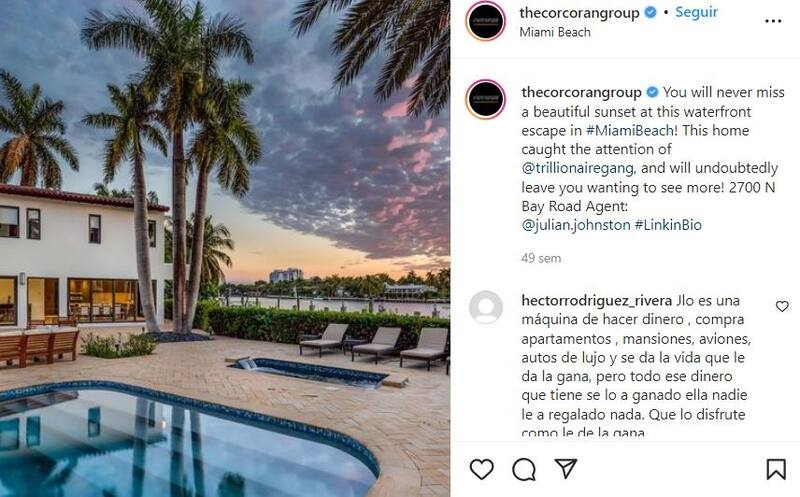Open the @julian.johnston agent mention
The image size is (800, 497).
click(576, 225)
